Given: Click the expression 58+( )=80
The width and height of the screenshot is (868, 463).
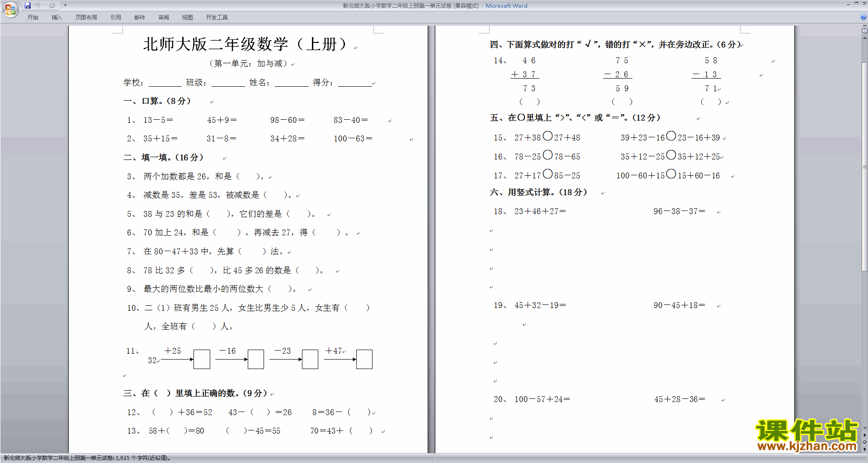Looking at the screenshot, I should (x=176, y=431).
